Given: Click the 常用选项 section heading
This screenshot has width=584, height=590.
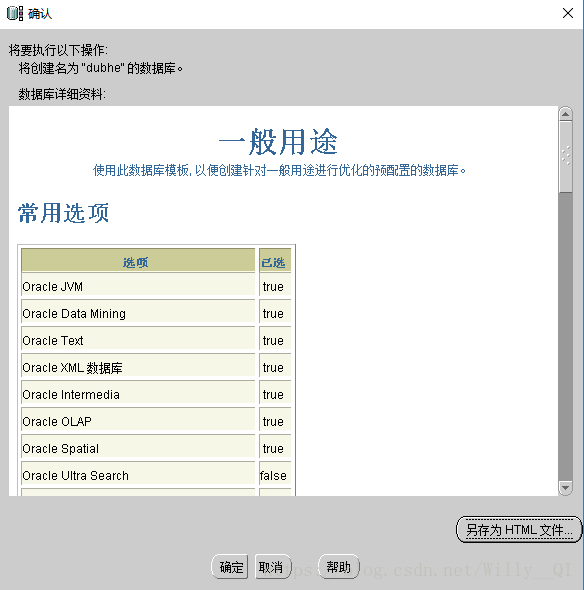Looking at the screenshot, I should 64,213.
